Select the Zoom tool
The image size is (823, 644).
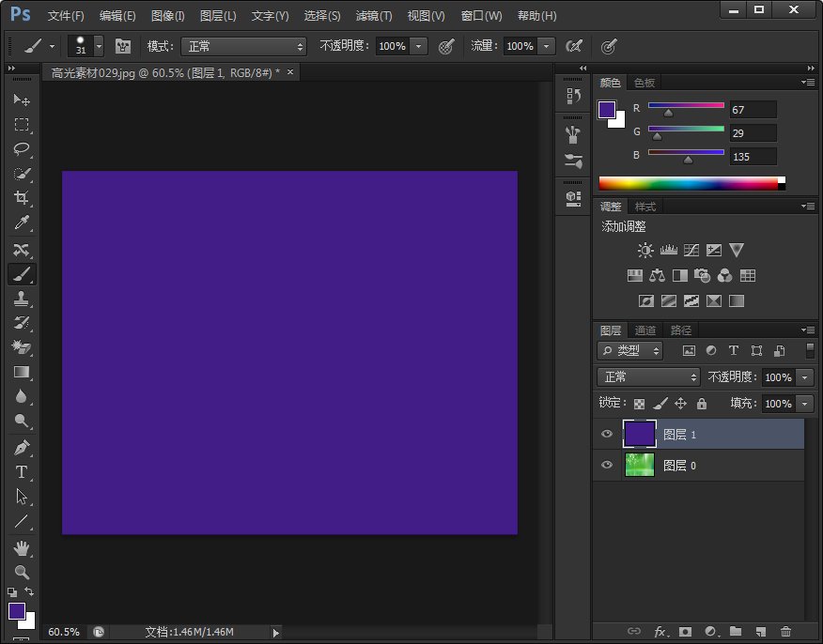(x=22, y=572)
